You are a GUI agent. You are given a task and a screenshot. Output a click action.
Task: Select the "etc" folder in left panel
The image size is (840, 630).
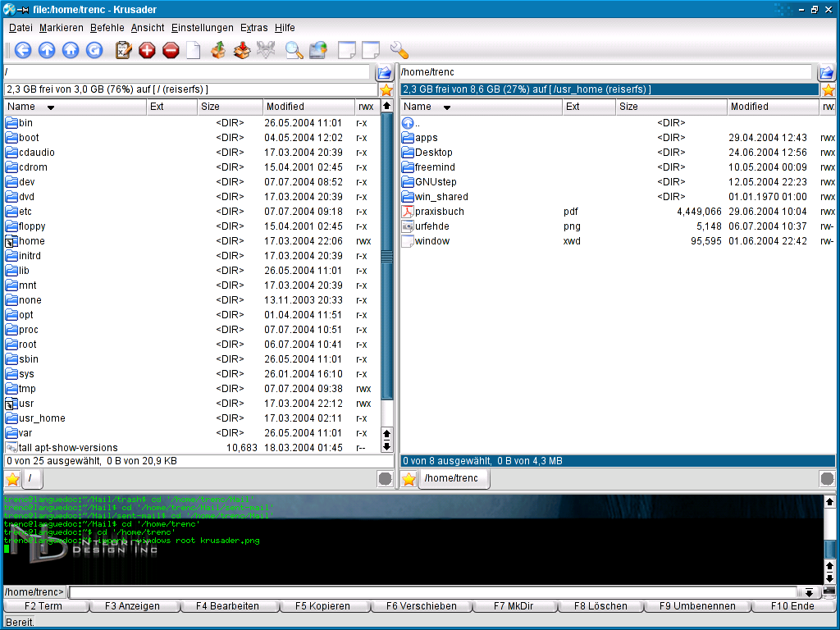(x=193, y=212)
